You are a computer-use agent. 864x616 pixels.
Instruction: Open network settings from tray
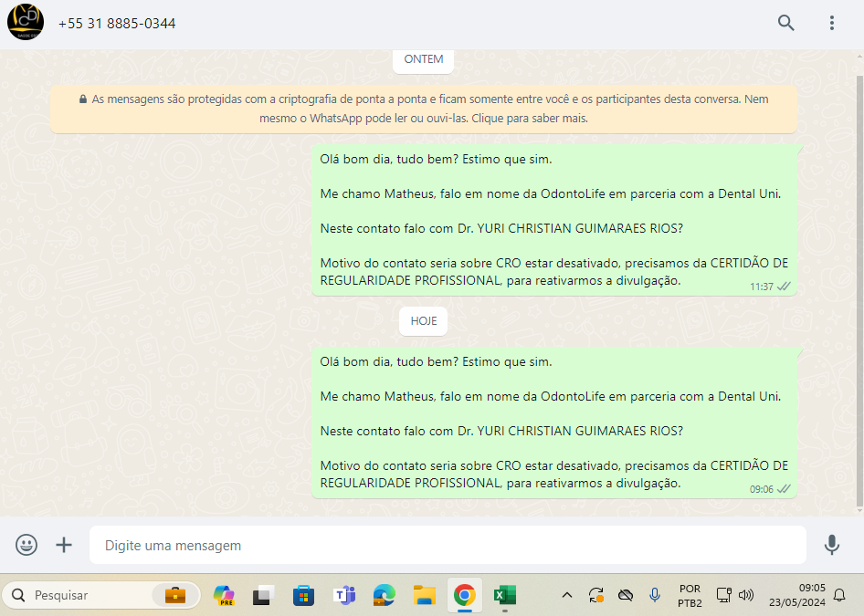pos(723,595)
